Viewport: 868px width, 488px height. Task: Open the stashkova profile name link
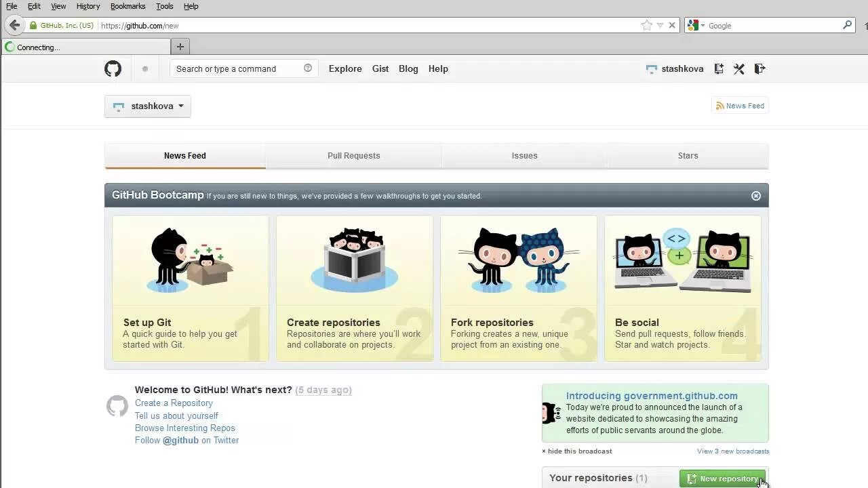pyautogui.click(x=682, y=68)
